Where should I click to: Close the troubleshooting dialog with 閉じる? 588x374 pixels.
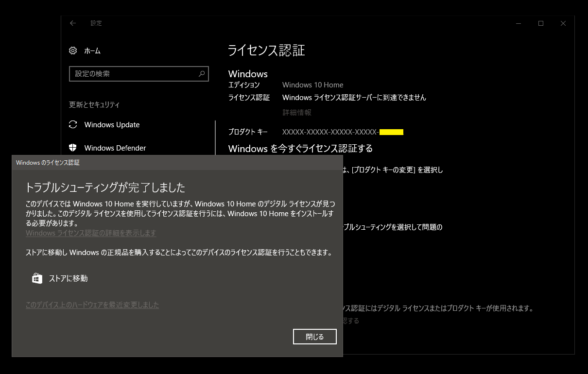[315, 337]
